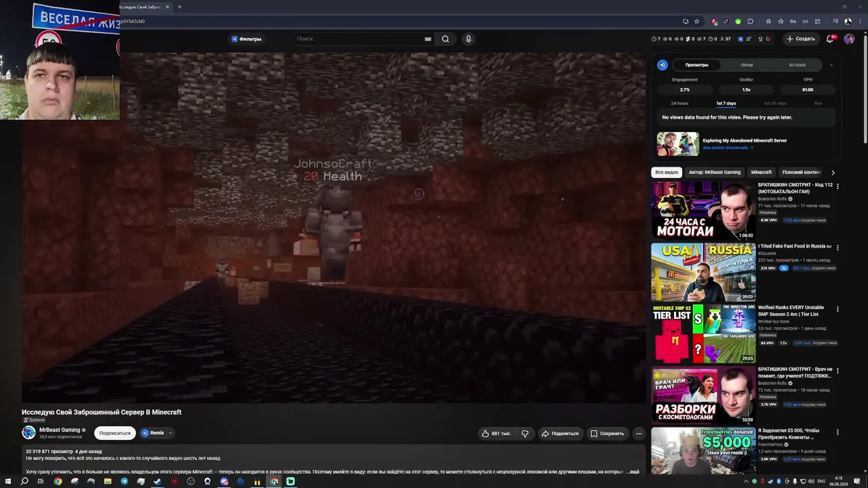Select the Minecraft filter chip
This screenshot has width=868, height=488.
coord(762,172)
